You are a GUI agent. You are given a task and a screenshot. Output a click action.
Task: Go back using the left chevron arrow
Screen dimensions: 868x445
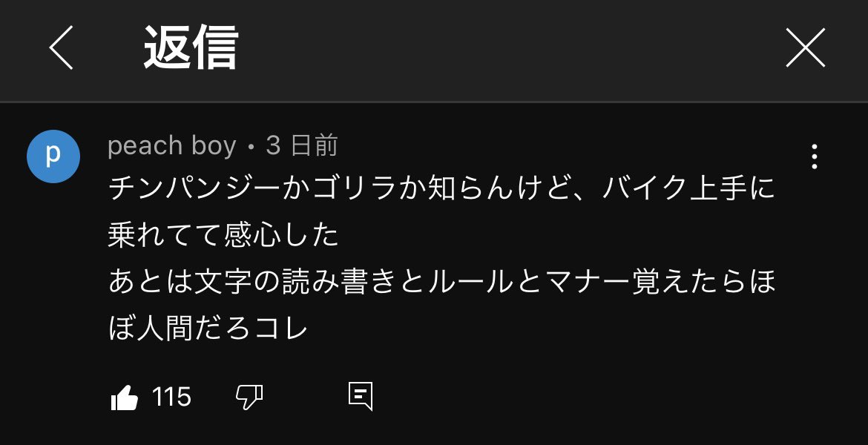coord(61,47)
